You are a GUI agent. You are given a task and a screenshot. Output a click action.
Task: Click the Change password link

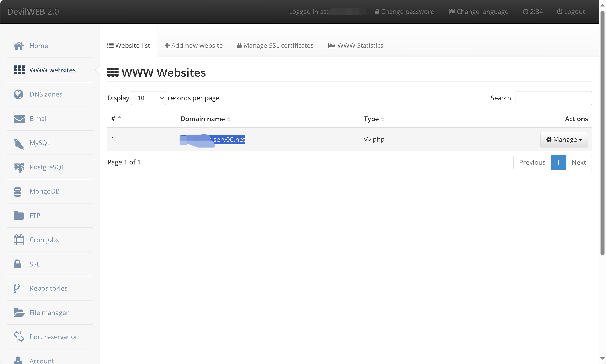click(405, 12)
